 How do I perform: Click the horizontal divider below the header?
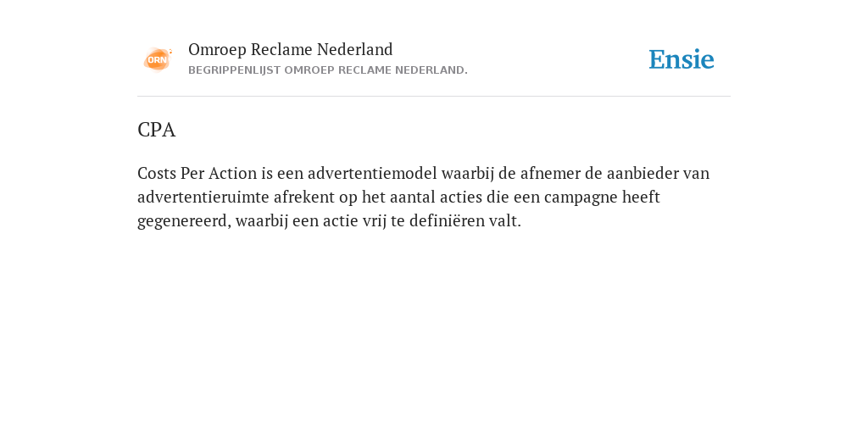coord(434,97)
